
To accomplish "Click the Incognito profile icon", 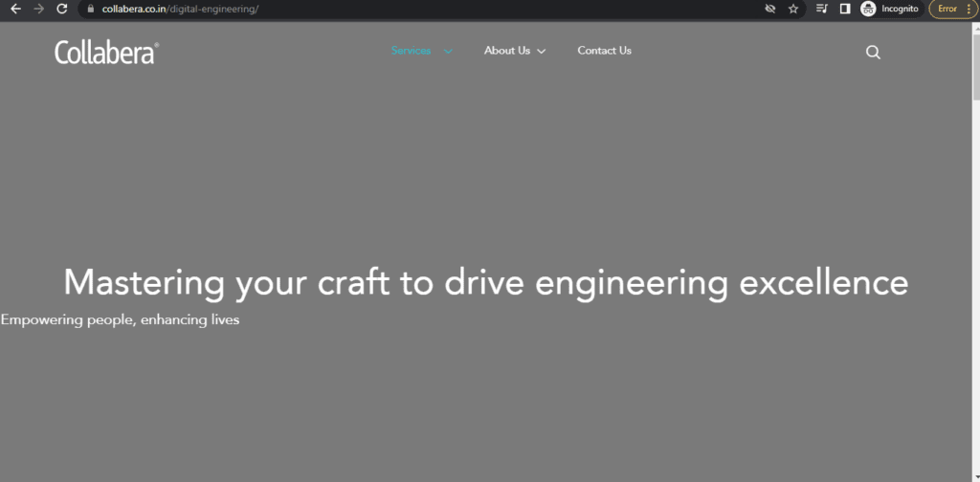I will (868, 9).
